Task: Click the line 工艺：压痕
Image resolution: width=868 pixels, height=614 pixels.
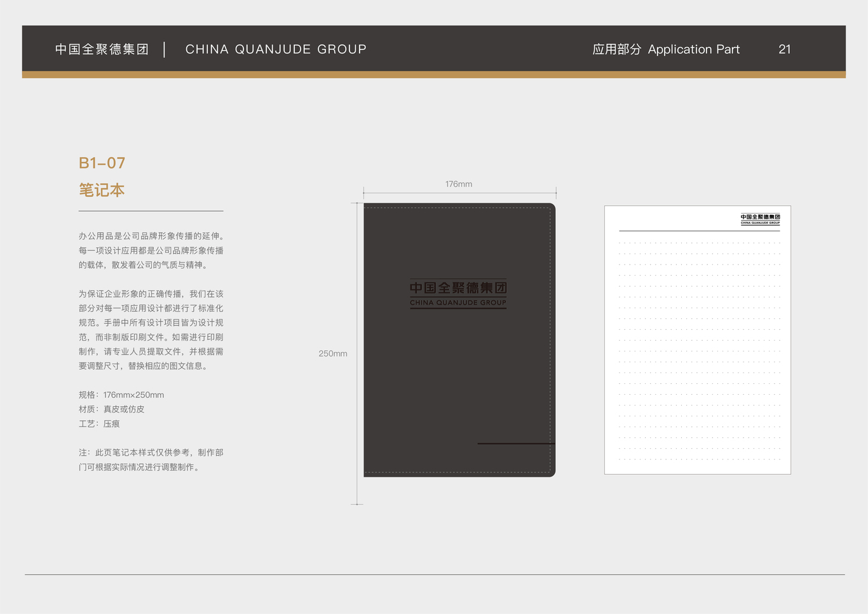Action: click(x=99, y=424)
